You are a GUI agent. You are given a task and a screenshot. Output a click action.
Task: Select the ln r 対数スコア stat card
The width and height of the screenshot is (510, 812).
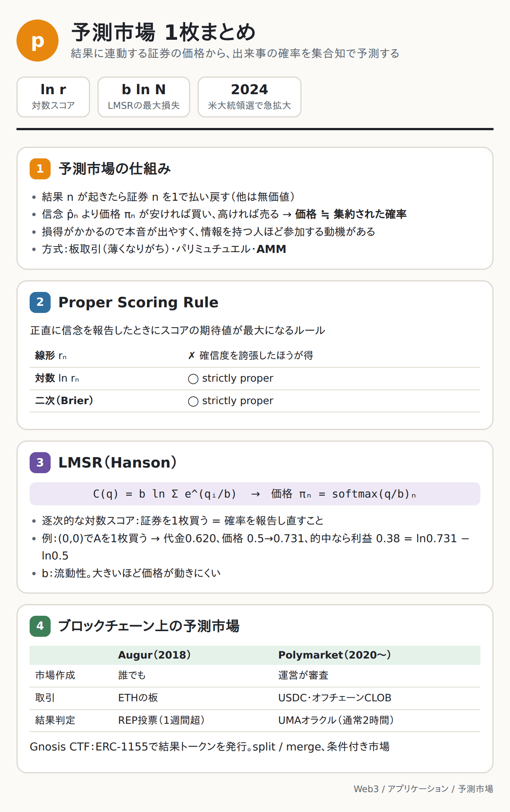[53, 97]
